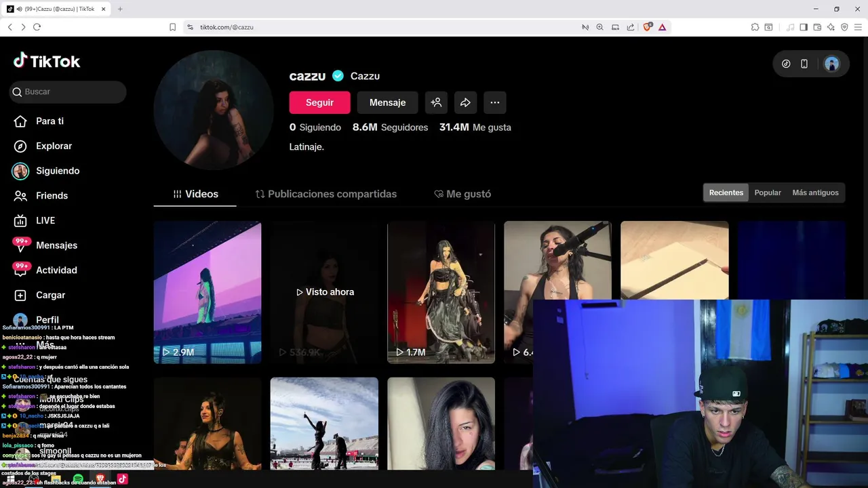Open the browser hamburger menu
This screenshot has height=488, width=868.
[858, 27]
